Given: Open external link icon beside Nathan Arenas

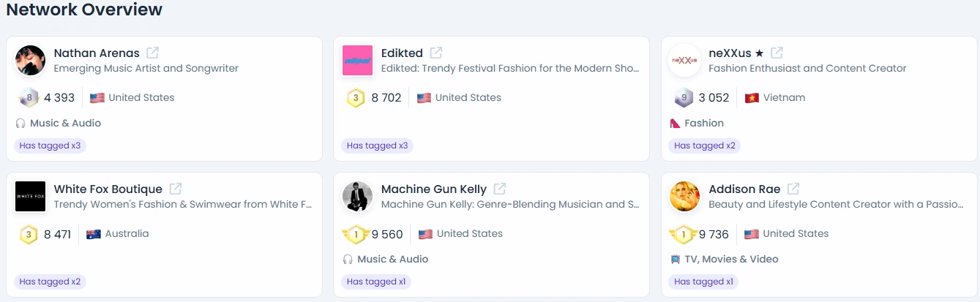Looking at the screenshot, I should pos(152,53).
